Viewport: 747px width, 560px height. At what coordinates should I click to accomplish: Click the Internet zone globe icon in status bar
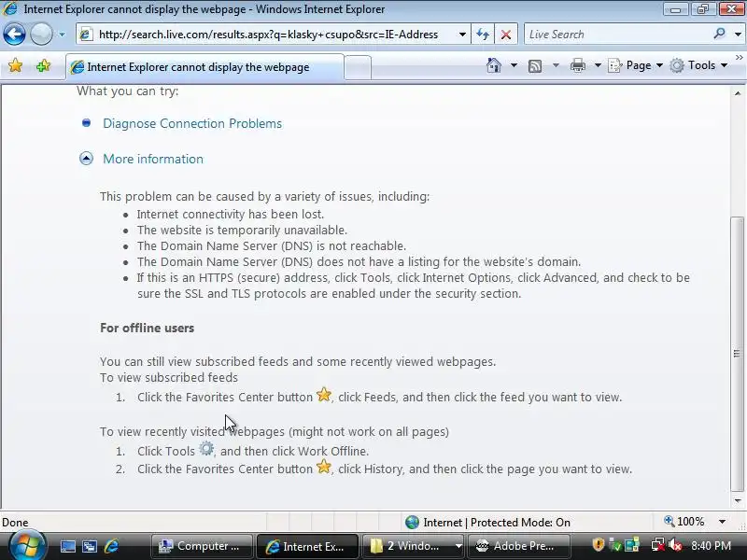tap(412, 523)
